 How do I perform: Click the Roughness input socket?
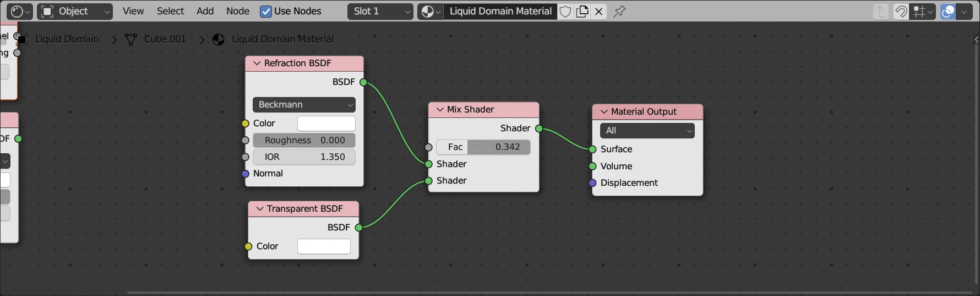point(246,141)
